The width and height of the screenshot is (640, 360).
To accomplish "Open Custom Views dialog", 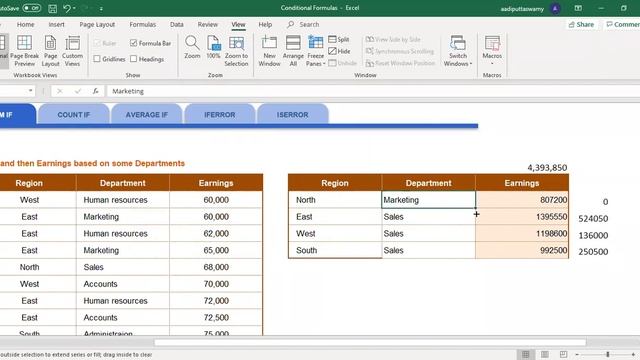I will click(x=72, y=51).
